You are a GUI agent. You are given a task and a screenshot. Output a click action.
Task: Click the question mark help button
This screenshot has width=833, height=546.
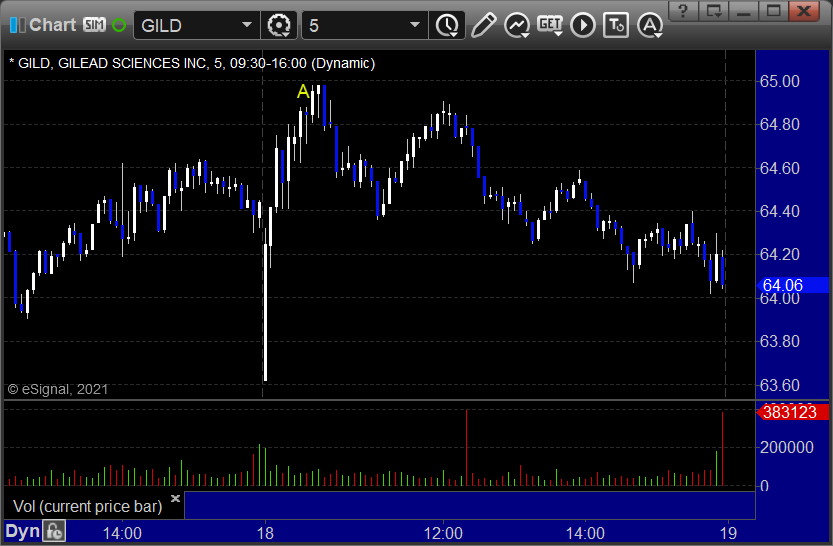point(683,11)
